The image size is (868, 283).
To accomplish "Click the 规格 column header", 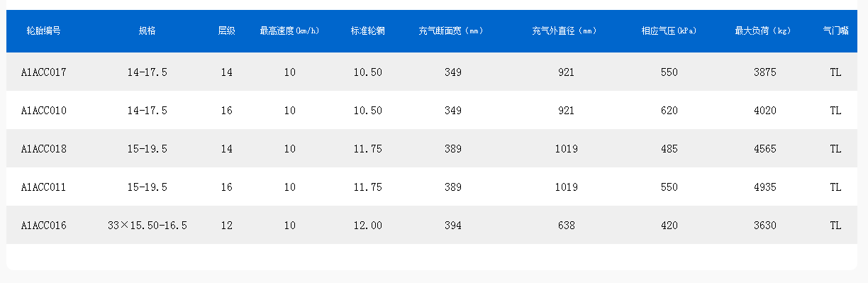I will pos(147,31).
